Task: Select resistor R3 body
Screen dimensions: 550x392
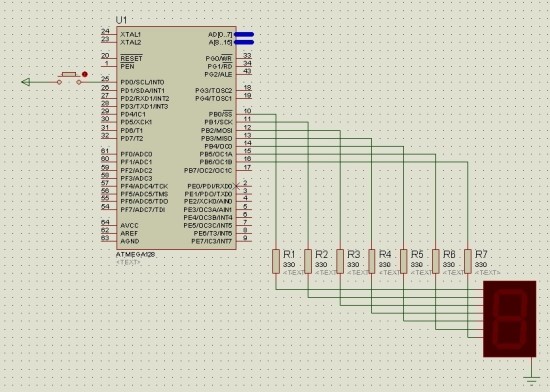Action: (x=340, y=261)
